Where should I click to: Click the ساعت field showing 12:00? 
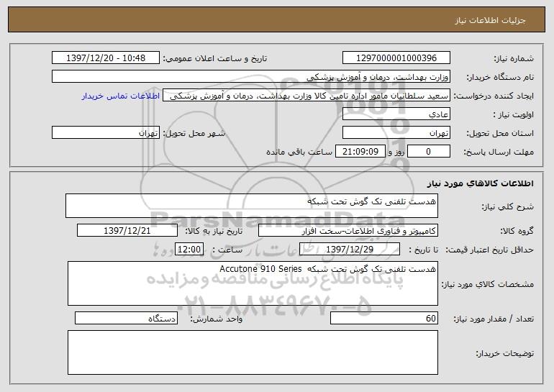click(x=189, y=250)
